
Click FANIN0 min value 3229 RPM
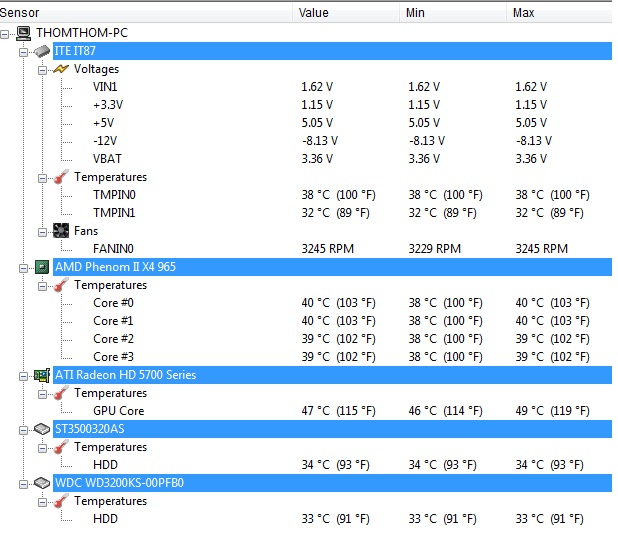(434, 249)
